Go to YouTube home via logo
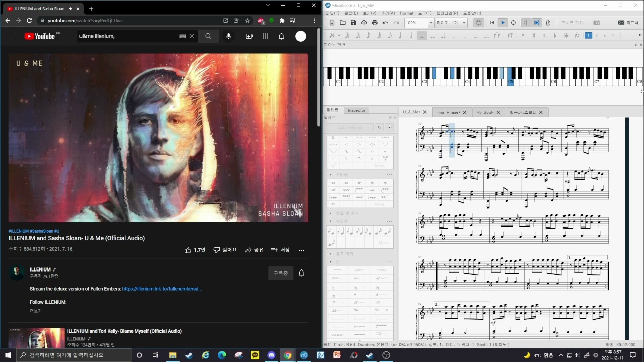The width and height of the screenshot is (644, 362). (x=40, y=36)
